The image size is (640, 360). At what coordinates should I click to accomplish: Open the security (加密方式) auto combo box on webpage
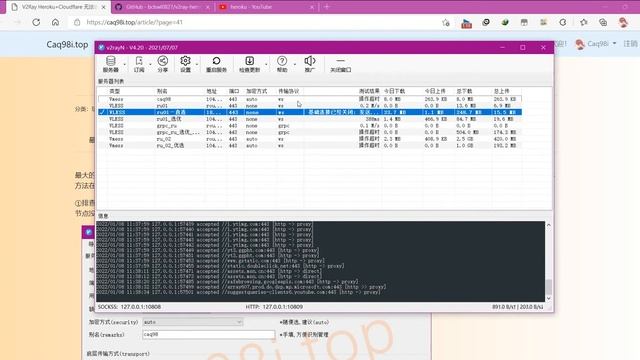(x=193, y=322)
